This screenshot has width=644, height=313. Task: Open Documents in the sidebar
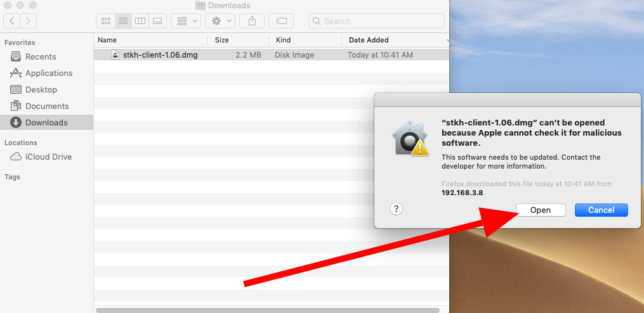[39, 106]
